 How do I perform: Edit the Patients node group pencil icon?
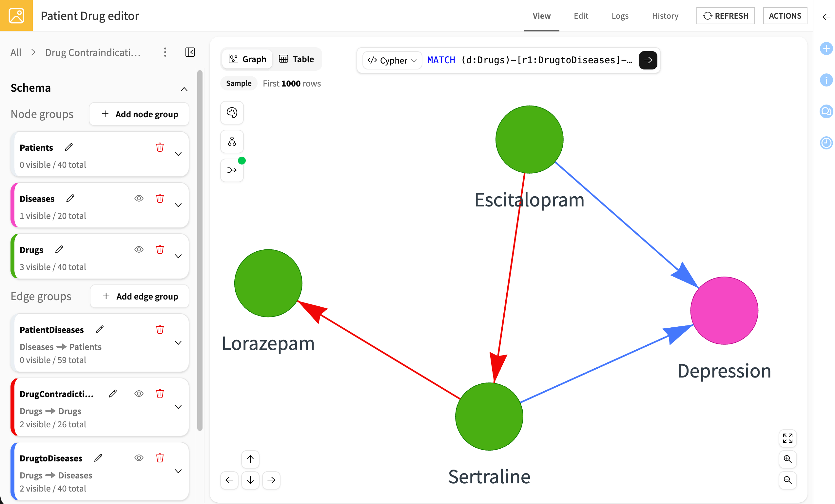tap(69, 147)
